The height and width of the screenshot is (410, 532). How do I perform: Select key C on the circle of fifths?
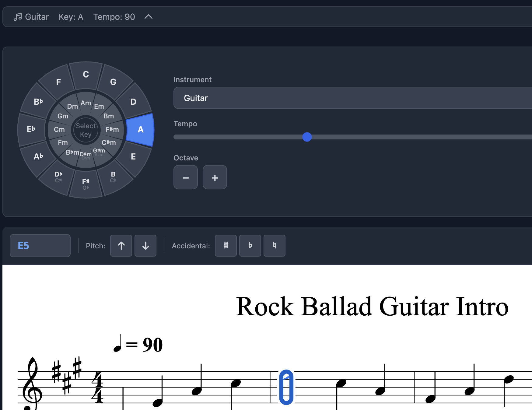coord(86,74)
